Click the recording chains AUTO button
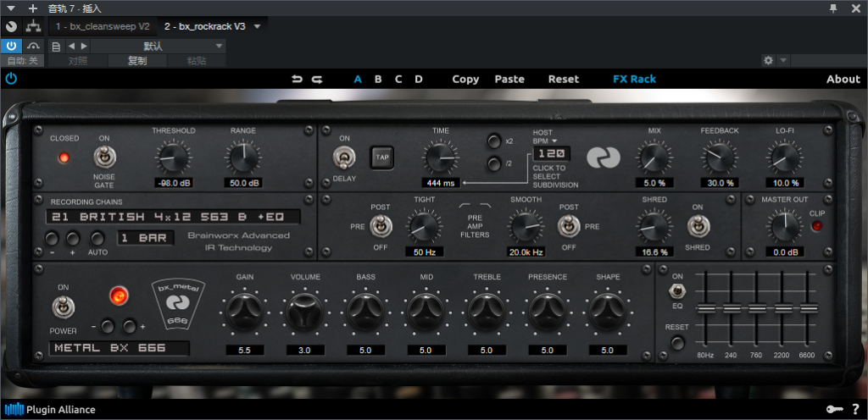The image size is (868, 420). click(x=97, y=238)
